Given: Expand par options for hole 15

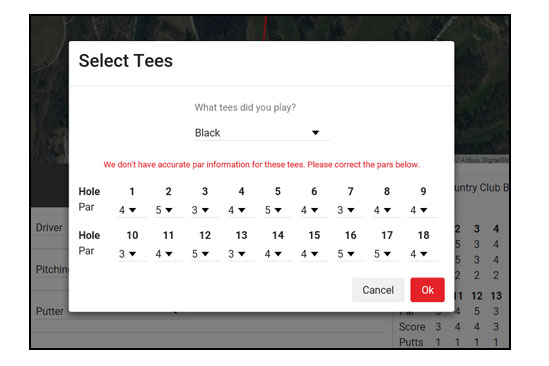Looking at the screenshot, I should pos(314,254).
